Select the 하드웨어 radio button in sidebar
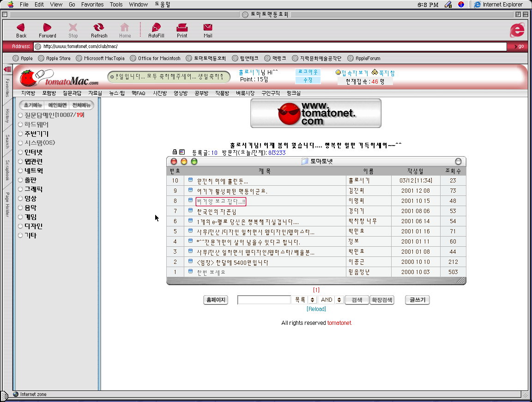The width and height of the screenshot is (532, 402). coord(20,124)
